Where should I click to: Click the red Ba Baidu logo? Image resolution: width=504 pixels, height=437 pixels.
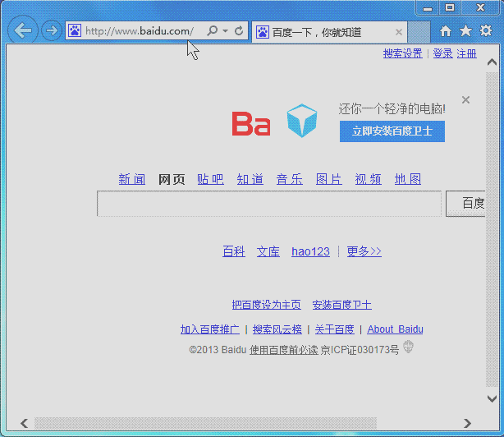point(251,124)
